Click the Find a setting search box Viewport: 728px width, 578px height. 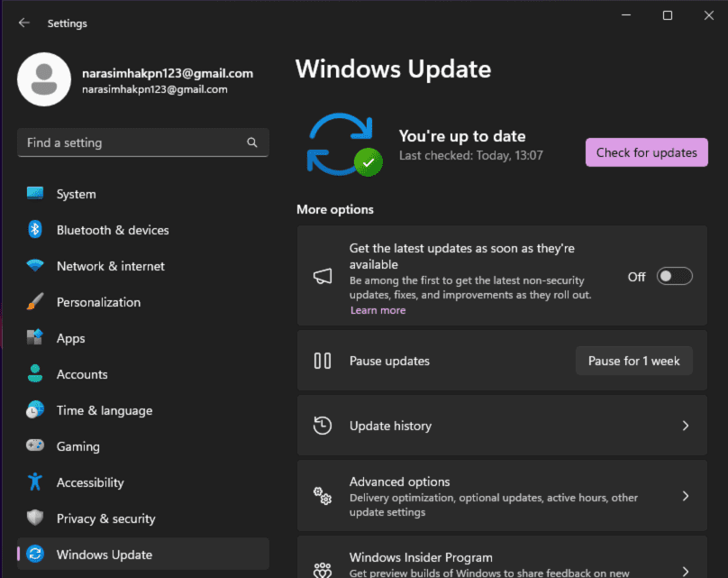point(131,142)
